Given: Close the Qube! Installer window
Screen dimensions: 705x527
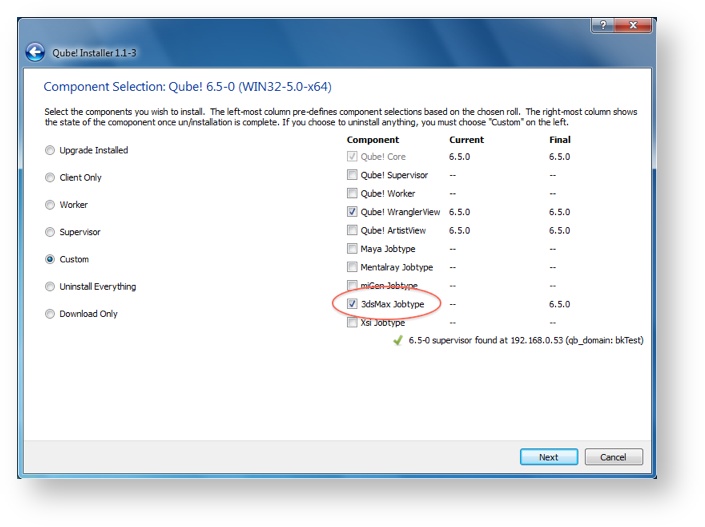Looking at the screenshot, I should pyautogui.click(x=631, y=24).
